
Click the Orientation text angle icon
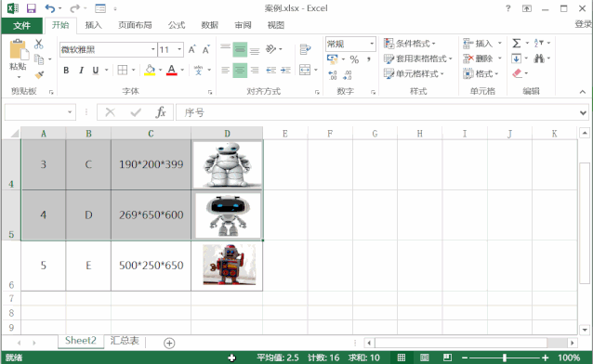pyautogui.click(x=270, y=49)
